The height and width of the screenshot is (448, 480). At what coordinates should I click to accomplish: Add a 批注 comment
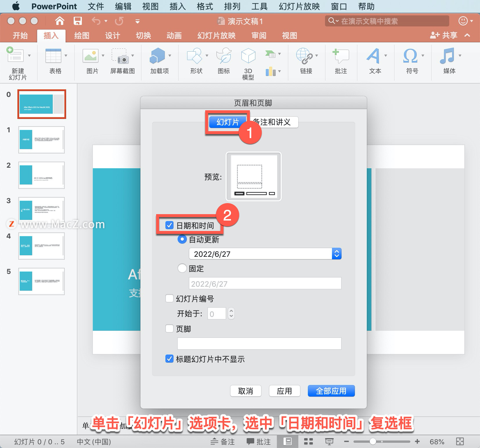tap(341, 56)
